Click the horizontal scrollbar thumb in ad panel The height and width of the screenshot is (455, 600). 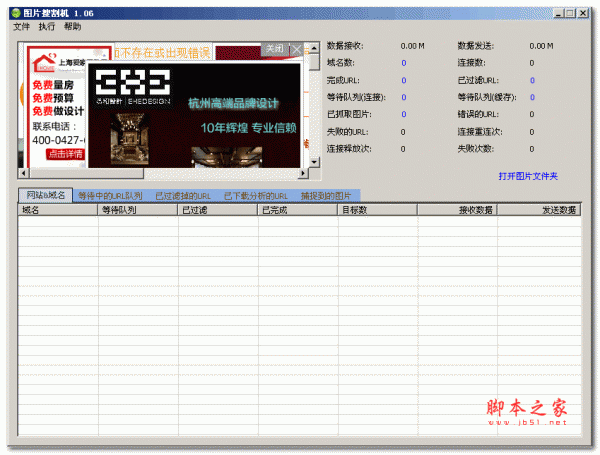[x=86, y=173]
